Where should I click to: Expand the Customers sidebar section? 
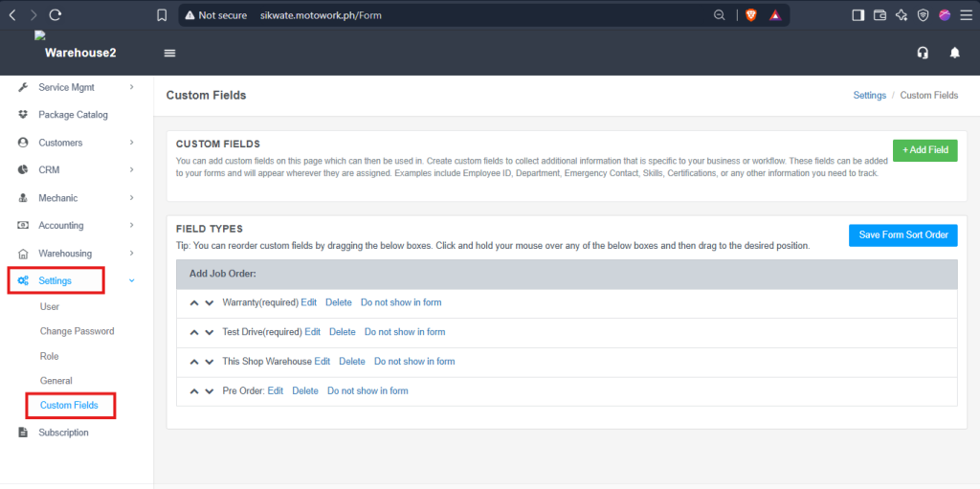77,143
